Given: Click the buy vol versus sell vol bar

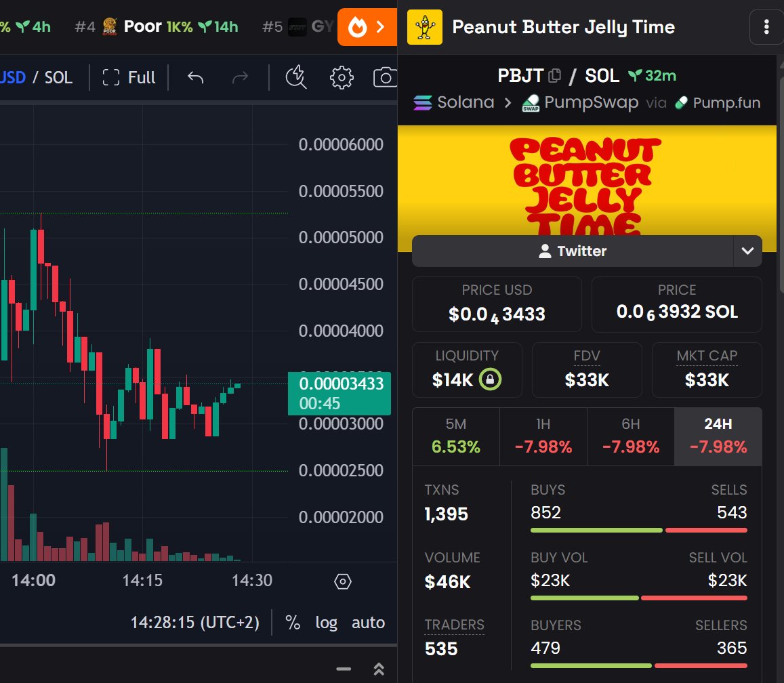Looking at the screenshot, I should pyautogui.click(x=638, y=598).
